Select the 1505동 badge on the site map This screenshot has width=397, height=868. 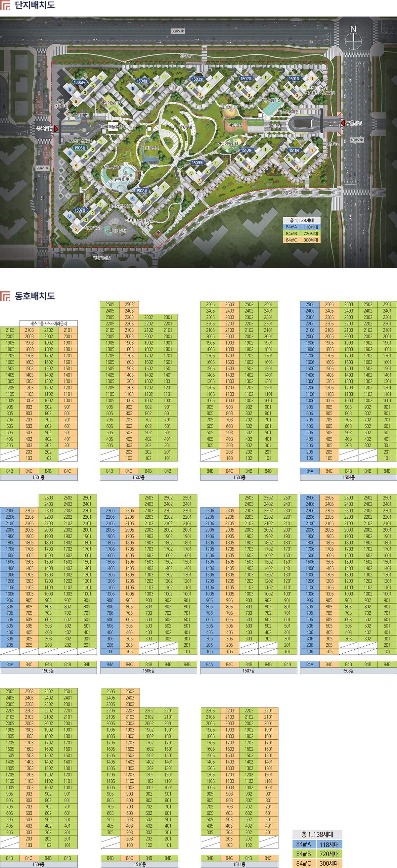[79, 82]
